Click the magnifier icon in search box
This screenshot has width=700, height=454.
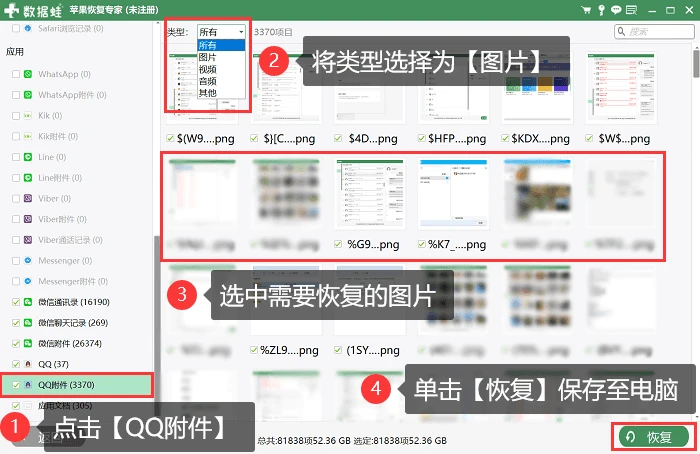tap(621, 32)
